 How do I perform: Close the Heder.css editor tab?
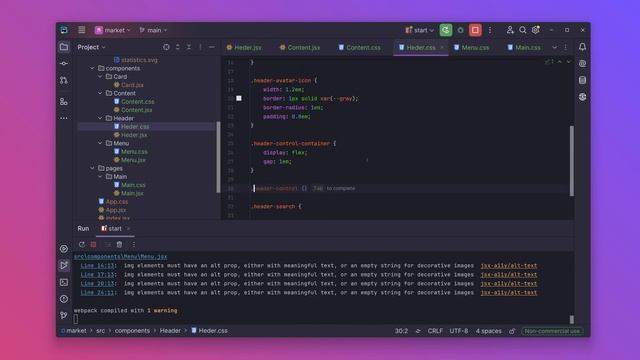442,47
